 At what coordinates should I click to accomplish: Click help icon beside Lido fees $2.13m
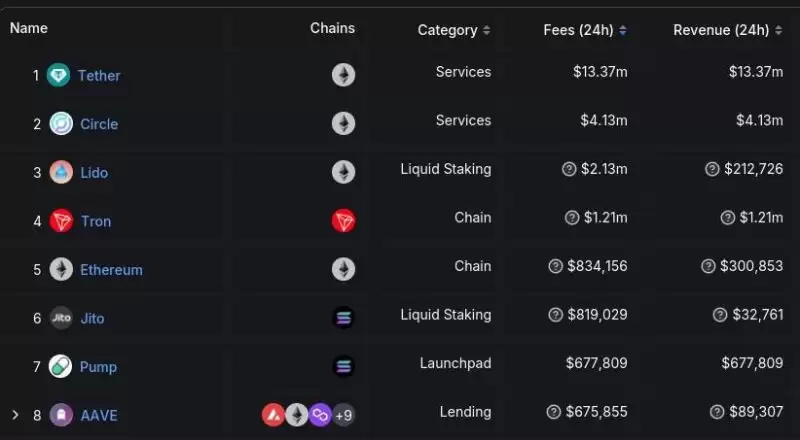tap(571, 170)
